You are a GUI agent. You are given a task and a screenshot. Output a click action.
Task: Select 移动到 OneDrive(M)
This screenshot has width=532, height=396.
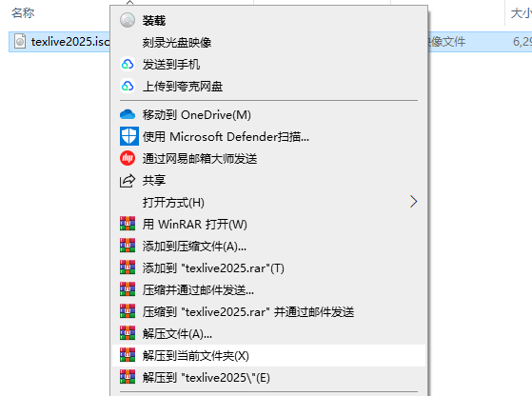(x=197, y=115)
